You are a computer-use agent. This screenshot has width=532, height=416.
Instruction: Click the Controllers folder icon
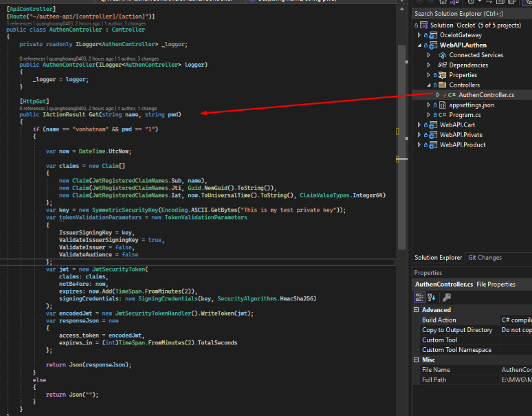point(443,85)
